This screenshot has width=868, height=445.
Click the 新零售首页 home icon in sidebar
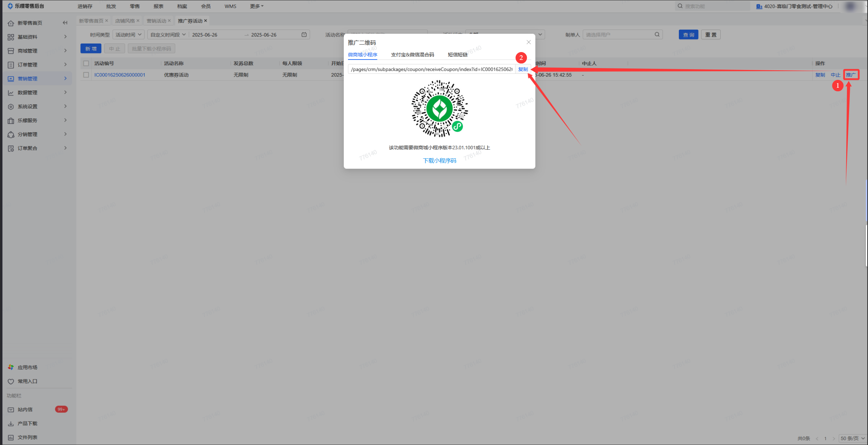tap(11, 23)
